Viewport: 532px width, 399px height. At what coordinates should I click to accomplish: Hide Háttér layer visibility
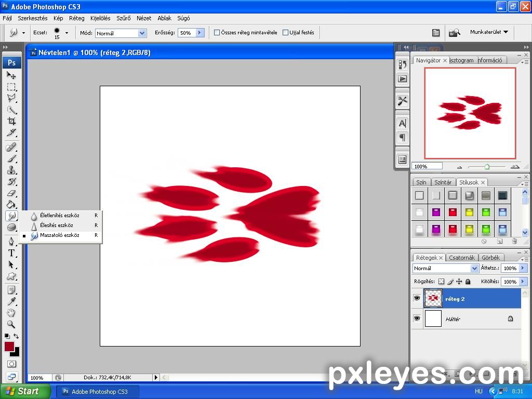tap(417, 318)
